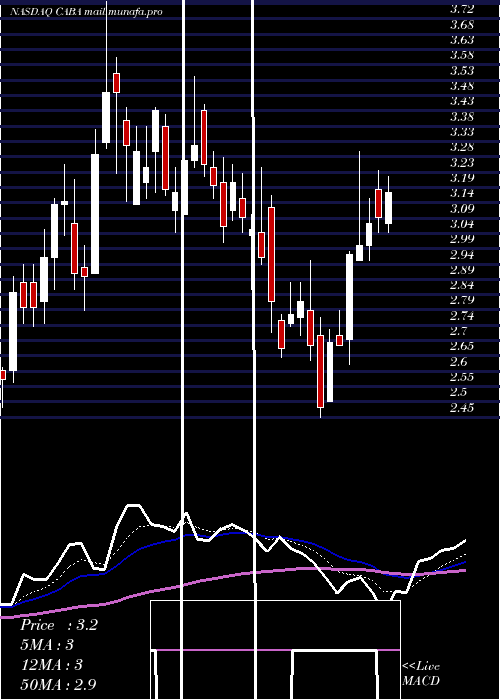Click the 3.48 price axis label

462,86
